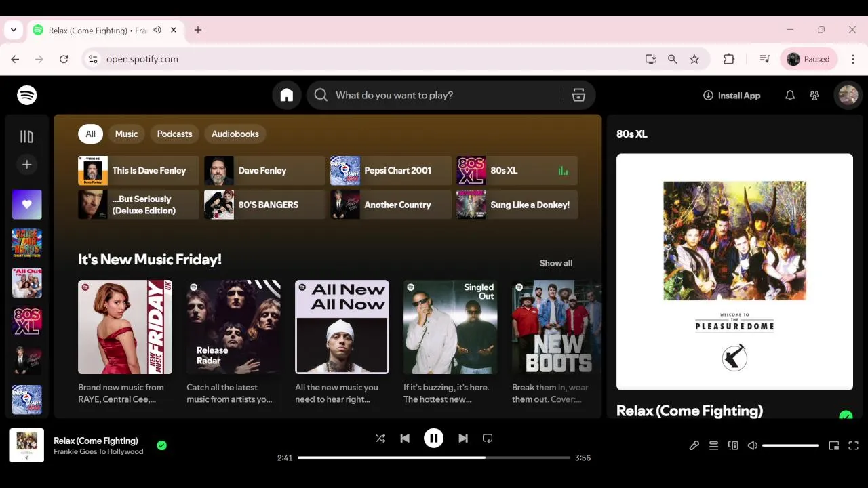The width and height of the screenshot is (868, 488).
Task: Open Relax (Come Fighting) title in player bar
Action: [96, 441]
